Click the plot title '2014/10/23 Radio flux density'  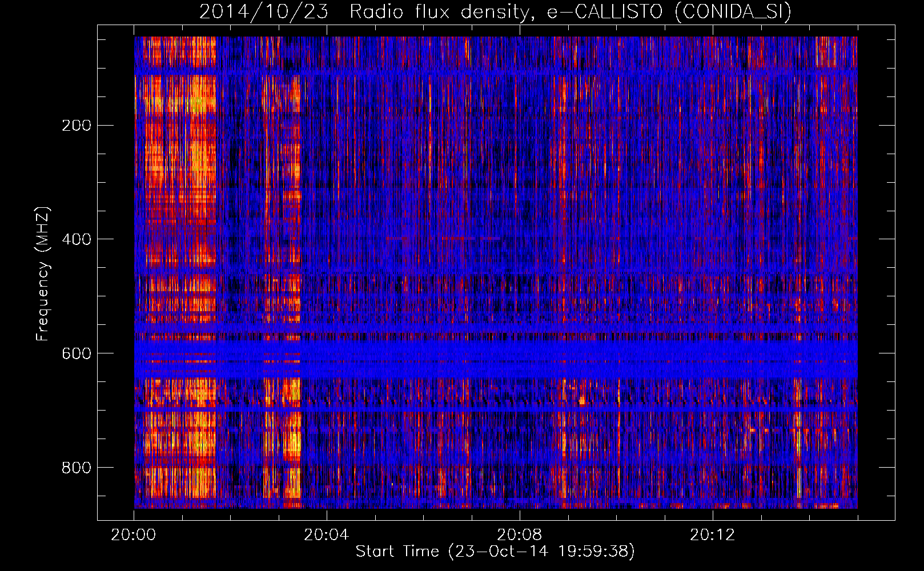(x=495, y=12)
